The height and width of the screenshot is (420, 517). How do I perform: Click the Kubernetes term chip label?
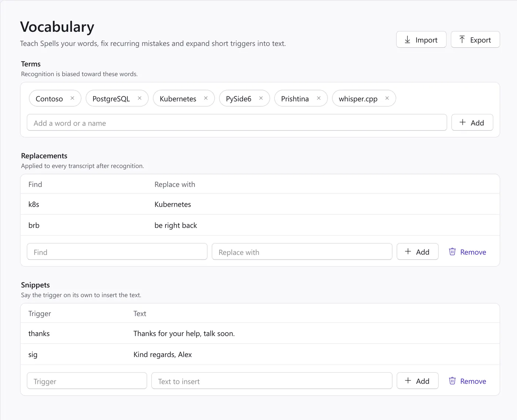pos(178,99)
